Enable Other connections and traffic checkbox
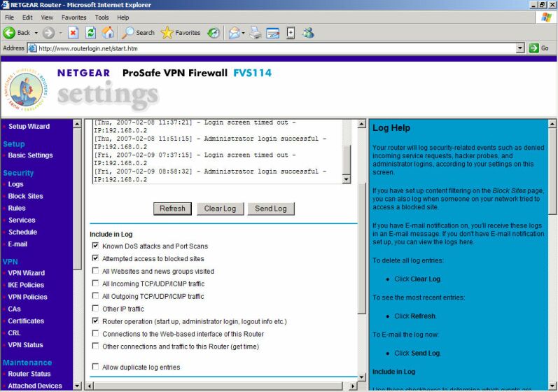 [95, 346]
